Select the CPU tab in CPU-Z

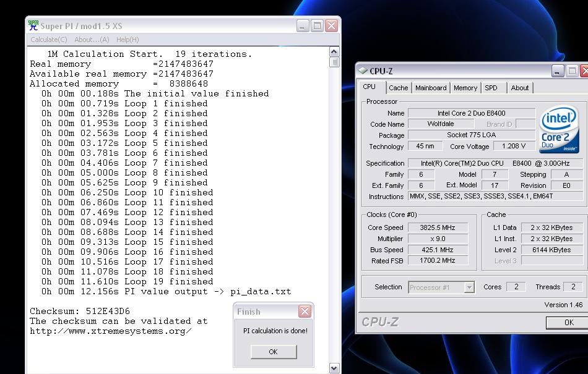[x=370, y=87]
